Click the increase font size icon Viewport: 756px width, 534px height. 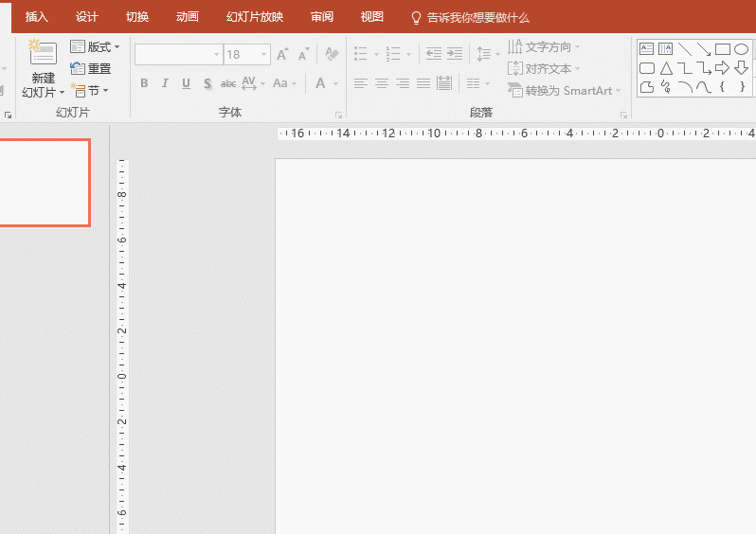click(282, 55)
